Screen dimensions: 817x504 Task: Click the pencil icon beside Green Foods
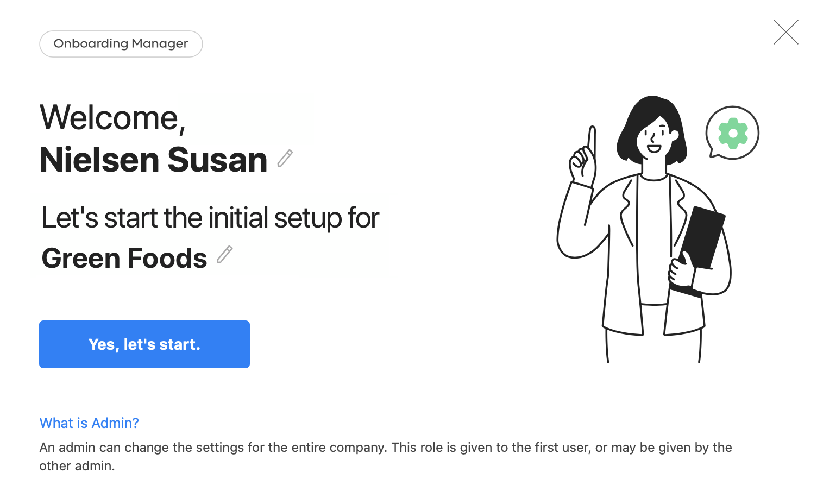pos(225,254)
